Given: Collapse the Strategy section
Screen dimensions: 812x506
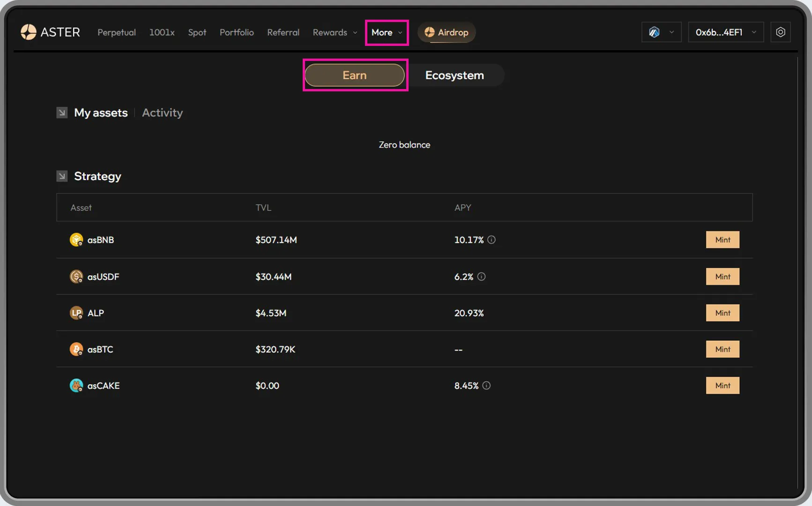Looking at the screenshot, I should pos(62,176).
